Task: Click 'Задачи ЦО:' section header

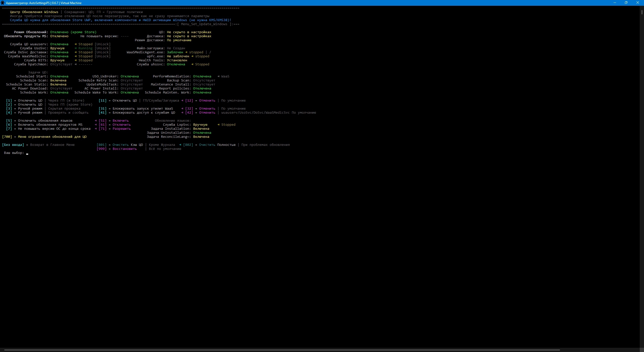Action: [38, 72]
